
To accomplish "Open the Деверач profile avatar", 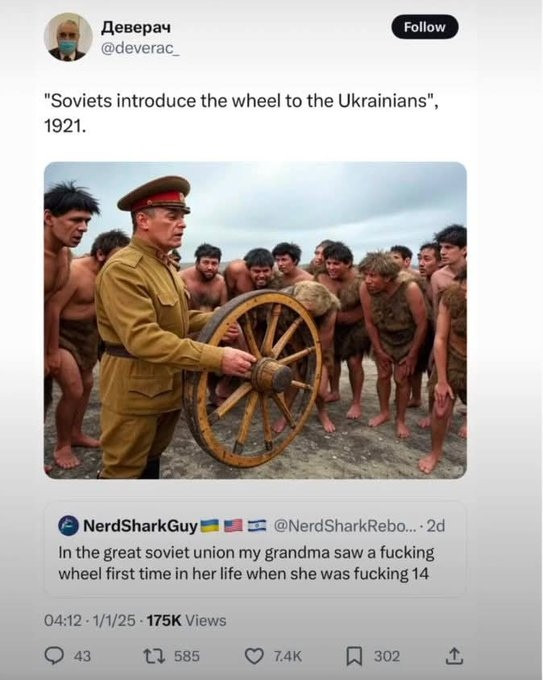I will pos(68,37).
